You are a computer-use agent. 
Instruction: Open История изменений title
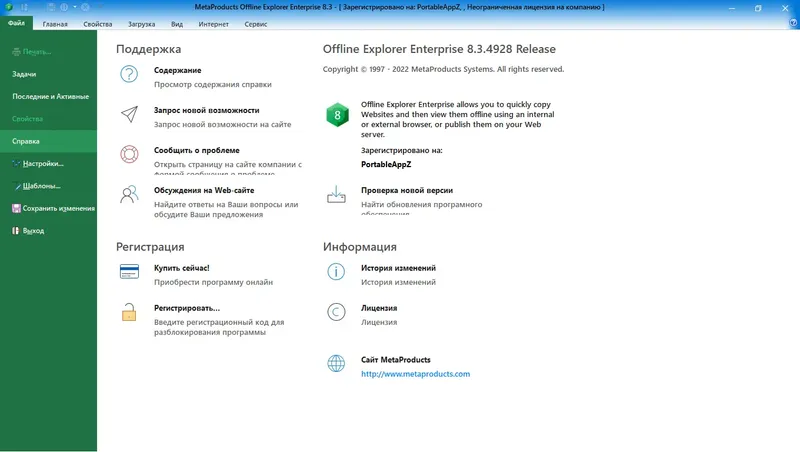click(398, 268)
